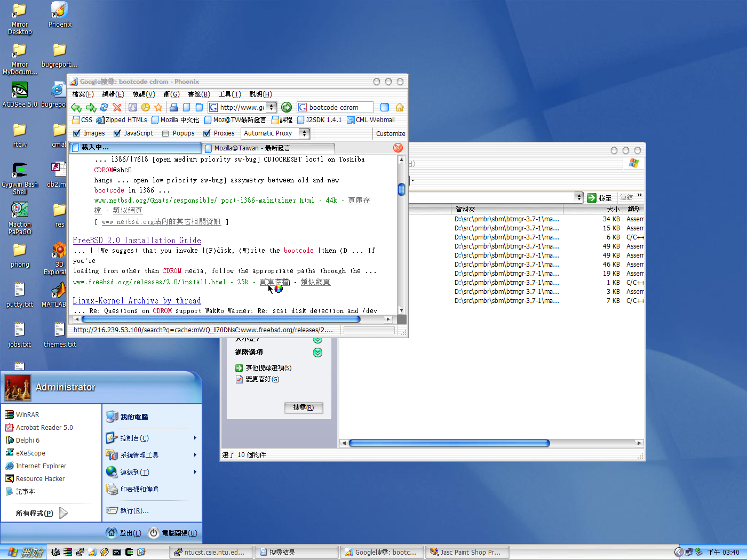Uncheck the JavaScript checkbox

(117, 133)
